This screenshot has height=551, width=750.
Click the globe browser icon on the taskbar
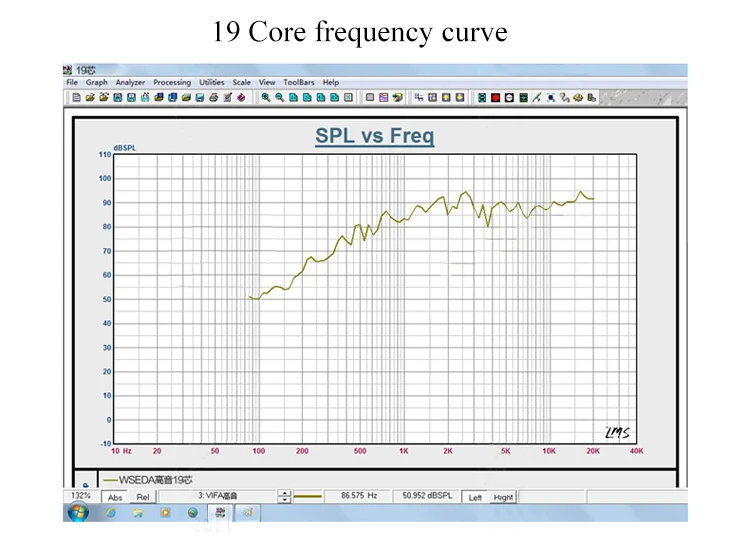click(192, 513)
